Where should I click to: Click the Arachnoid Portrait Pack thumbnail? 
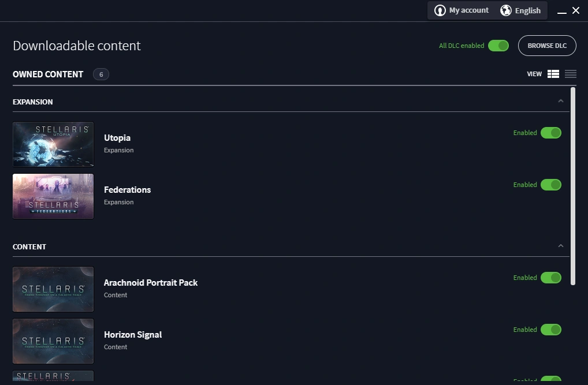(53, 289)
